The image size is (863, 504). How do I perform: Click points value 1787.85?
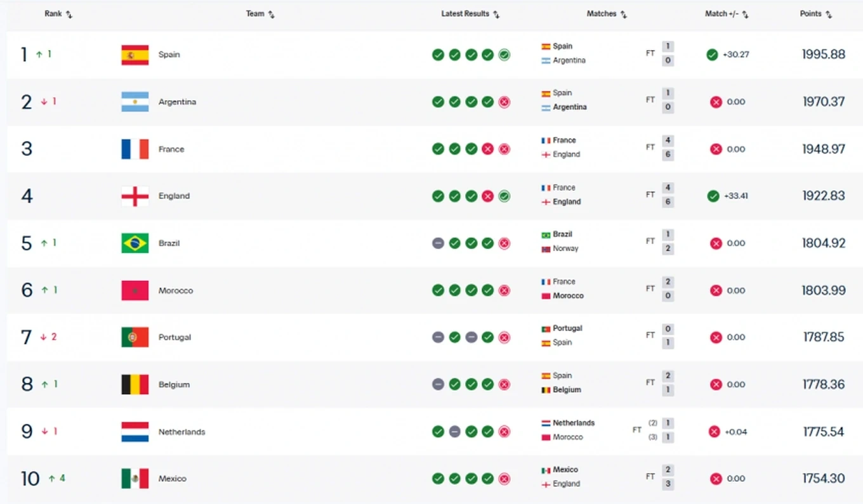824,338
